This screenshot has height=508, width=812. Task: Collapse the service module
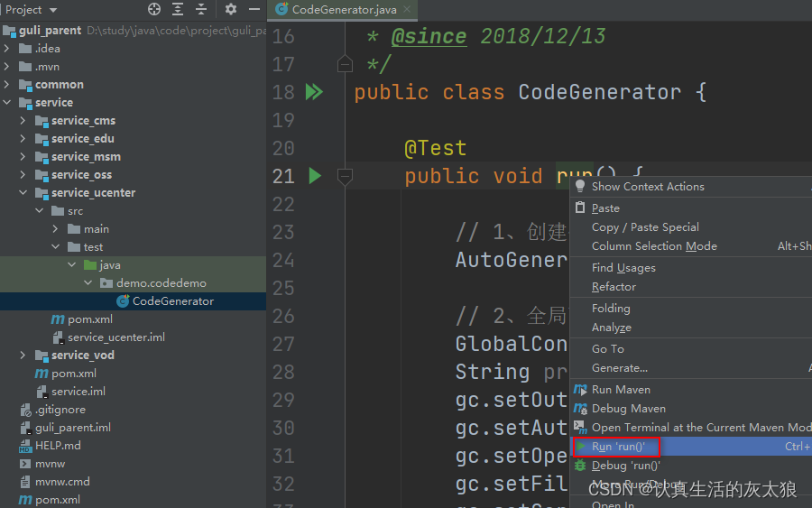pos(6,102)
